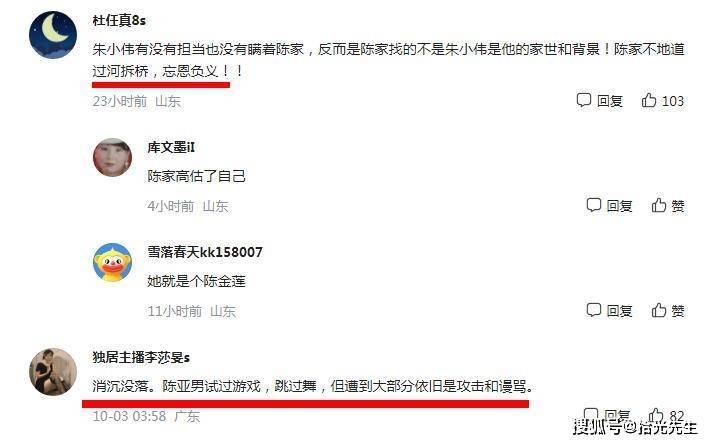Click the 她就是个陈金莲 comment text
The width and height of the screenshot is (712, 444).
[x=196, y=281]
